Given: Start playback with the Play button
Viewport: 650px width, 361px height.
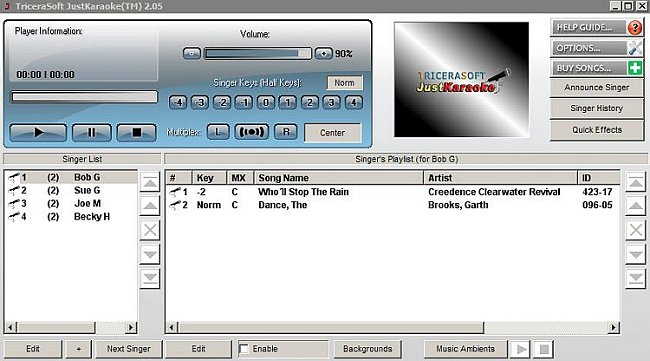Looking at the screenshot, I should (38, 133).
